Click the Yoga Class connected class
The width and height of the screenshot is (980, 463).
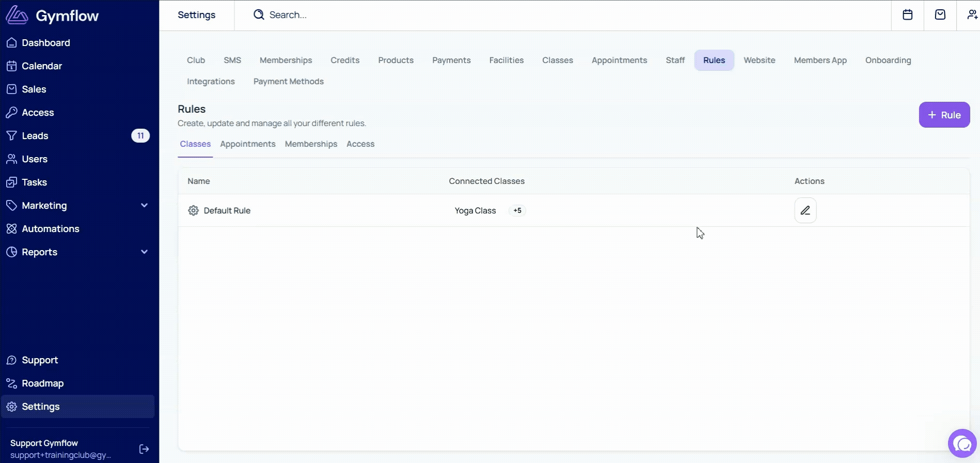pos(475,211)
